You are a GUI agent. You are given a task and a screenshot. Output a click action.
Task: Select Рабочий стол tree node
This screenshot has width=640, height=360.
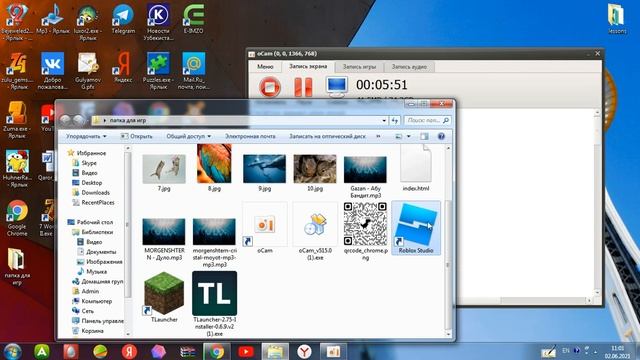95,222
